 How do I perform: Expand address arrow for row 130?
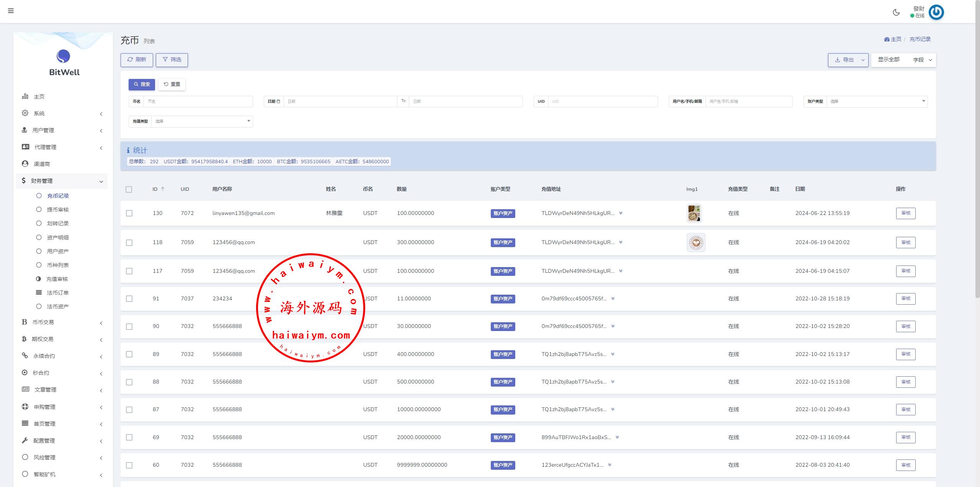621,213
